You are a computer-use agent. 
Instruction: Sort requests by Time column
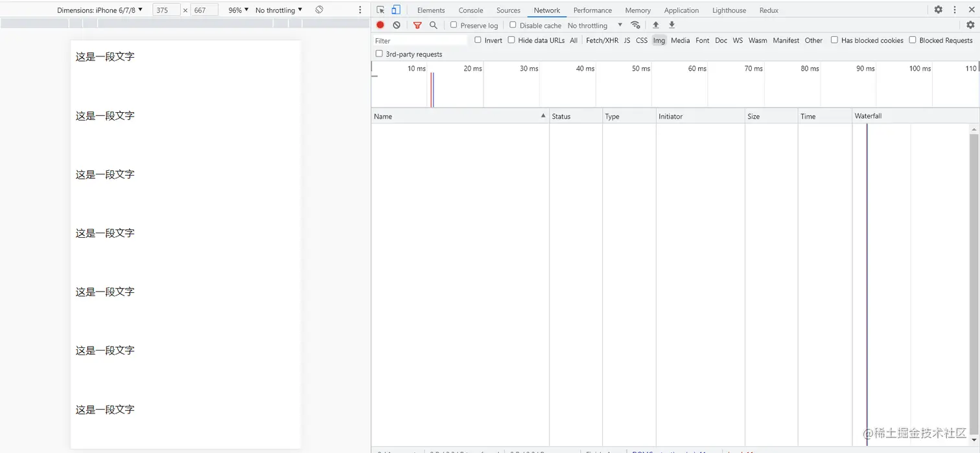coord(824,116)
